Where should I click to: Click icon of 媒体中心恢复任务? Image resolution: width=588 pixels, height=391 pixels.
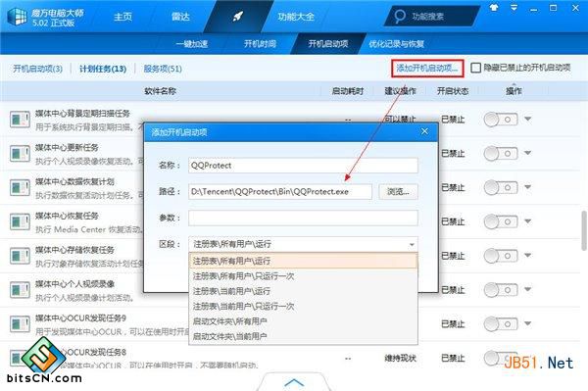point(20,221)
